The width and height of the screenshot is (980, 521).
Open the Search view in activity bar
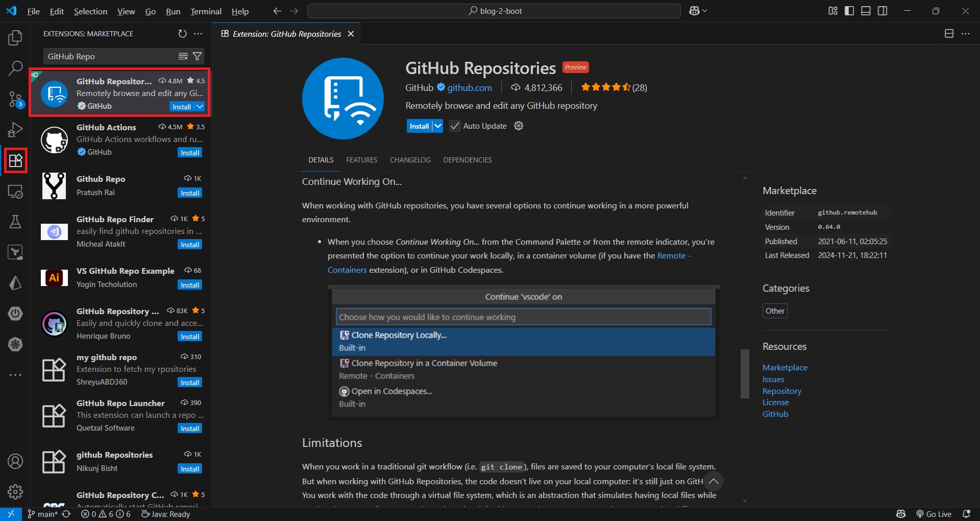15,68
